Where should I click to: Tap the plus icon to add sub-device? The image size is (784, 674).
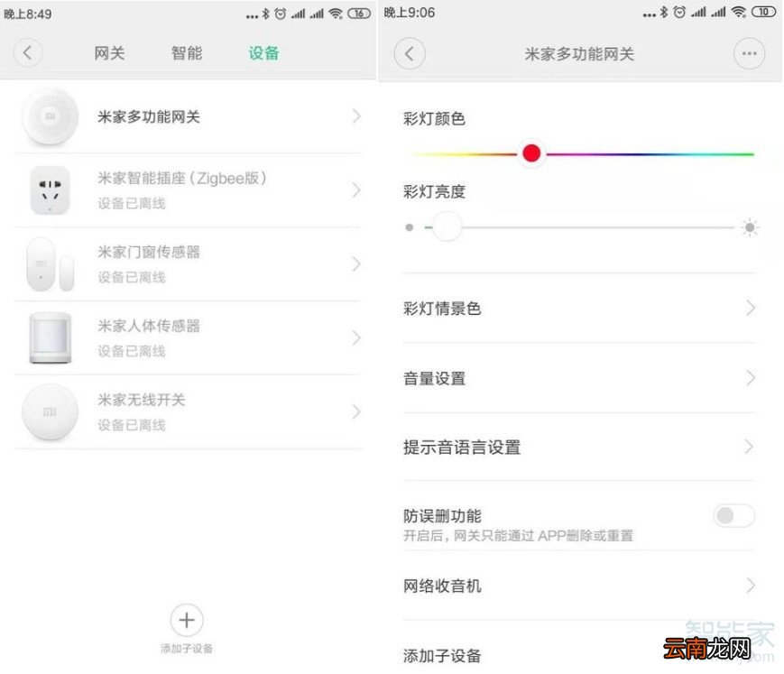[187, 620]
